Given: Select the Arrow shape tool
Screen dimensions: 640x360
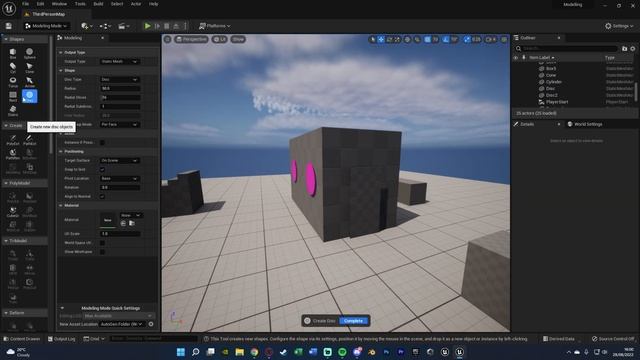Looking at the screenshot, I should coord(29,82).
